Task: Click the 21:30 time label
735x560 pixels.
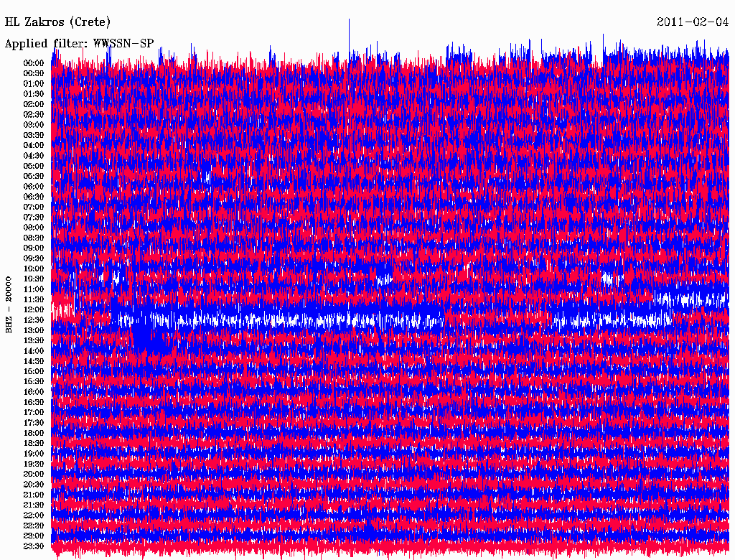Action: (x=34, y=505)
